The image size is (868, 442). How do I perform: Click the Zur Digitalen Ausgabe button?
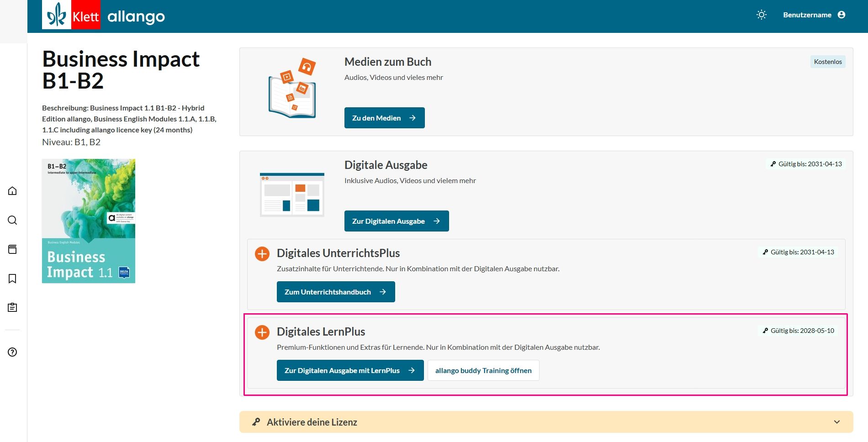pos(396,221)
